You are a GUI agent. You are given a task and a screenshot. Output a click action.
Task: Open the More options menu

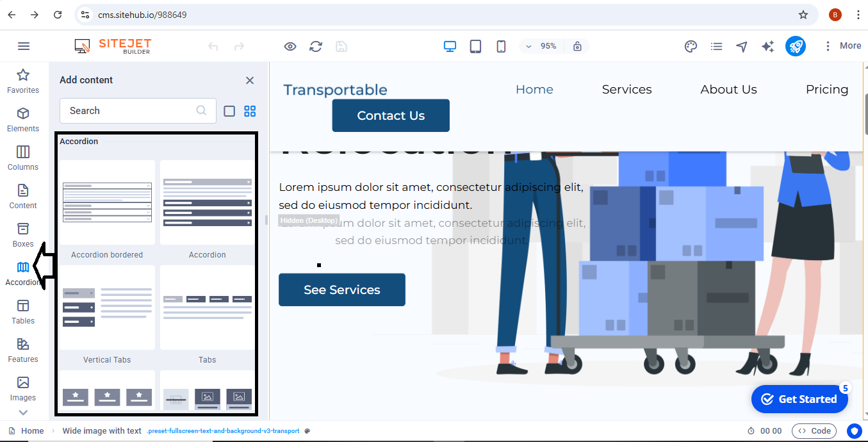click(x=842, y=46)
